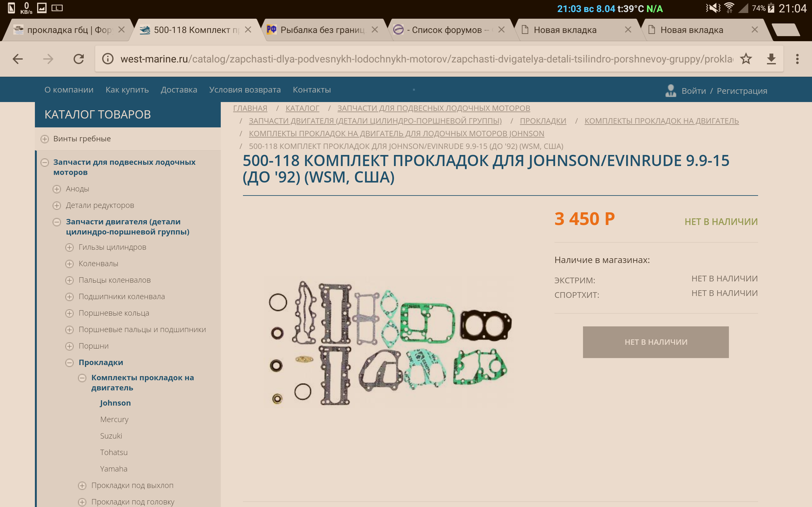Click the browser back arrow

coord(17,59)
